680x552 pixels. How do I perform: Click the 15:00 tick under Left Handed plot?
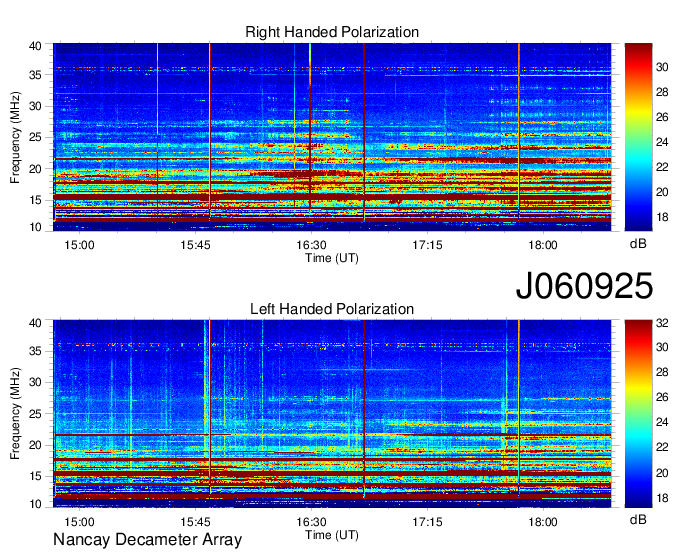click(79, 522)
